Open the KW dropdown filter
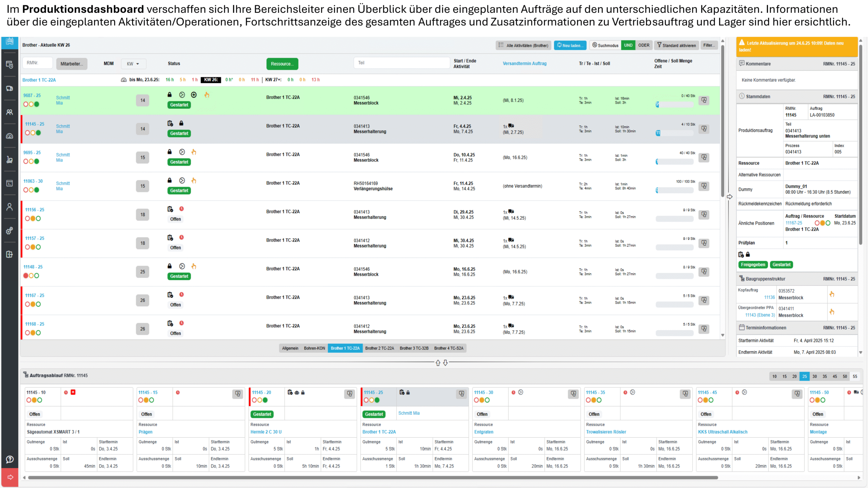868x488 pixels. (x=133, y=64)
